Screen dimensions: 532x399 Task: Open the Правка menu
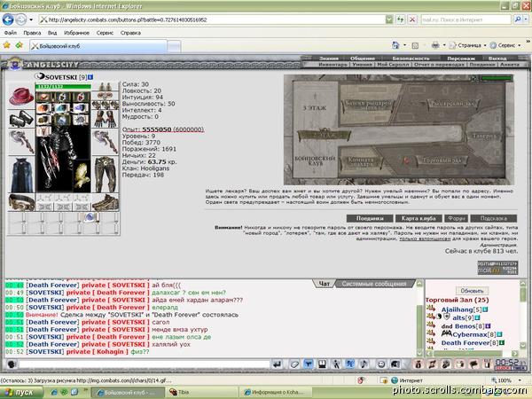32,33
